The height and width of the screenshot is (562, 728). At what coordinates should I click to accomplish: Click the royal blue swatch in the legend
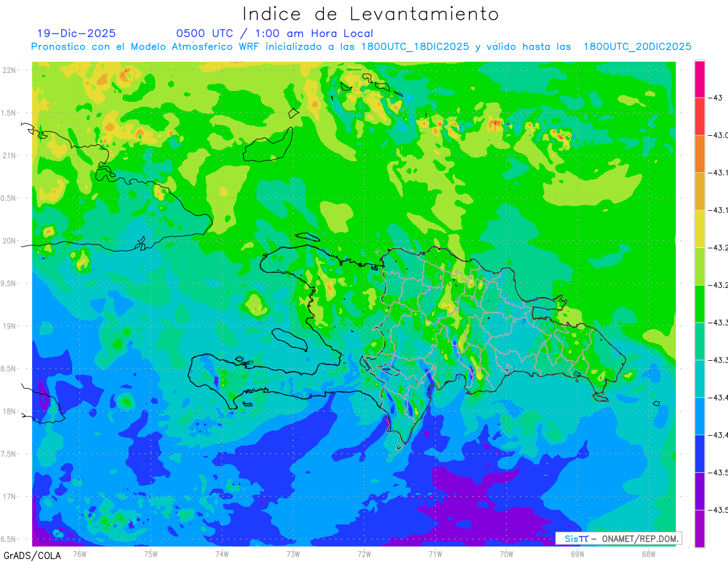[x=699, y=453]
